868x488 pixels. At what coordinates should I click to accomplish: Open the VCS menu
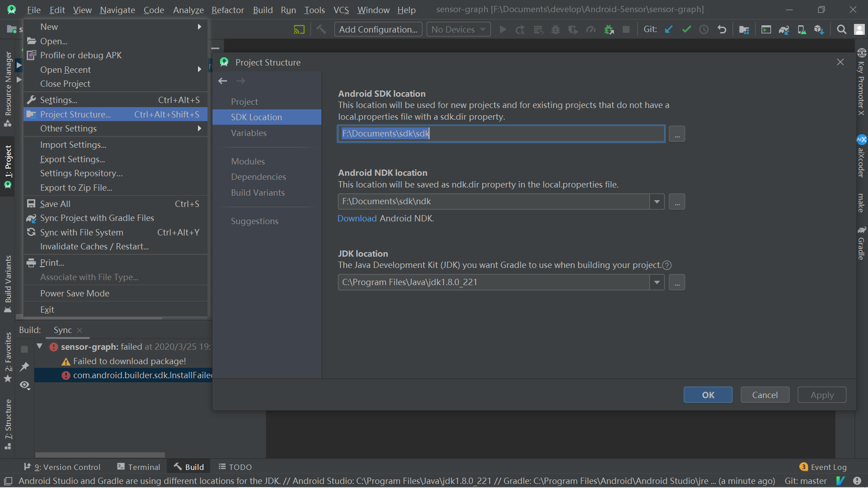341,10
